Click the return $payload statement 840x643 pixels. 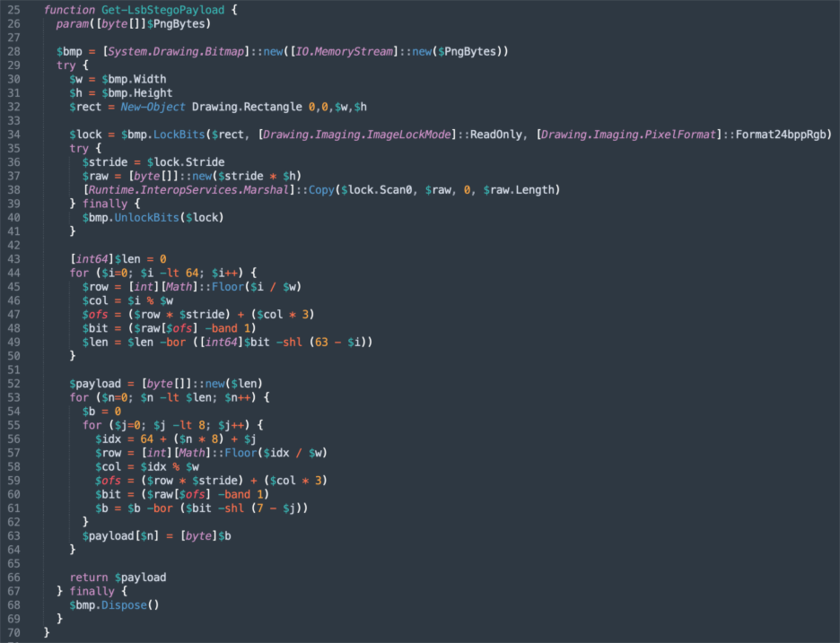(x=118, y=578)
